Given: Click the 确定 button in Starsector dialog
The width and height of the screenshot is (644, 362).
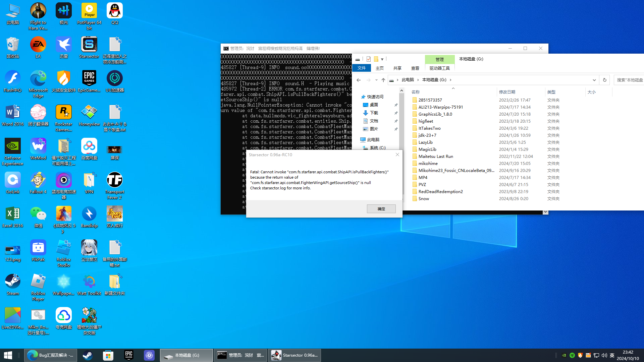Looking at the screenshot, I should [x=381, y=209].
